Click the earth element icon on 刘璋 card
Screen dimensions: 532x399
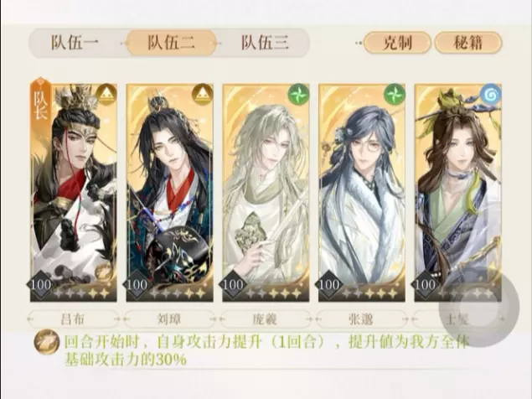click(x=203, y=94)
